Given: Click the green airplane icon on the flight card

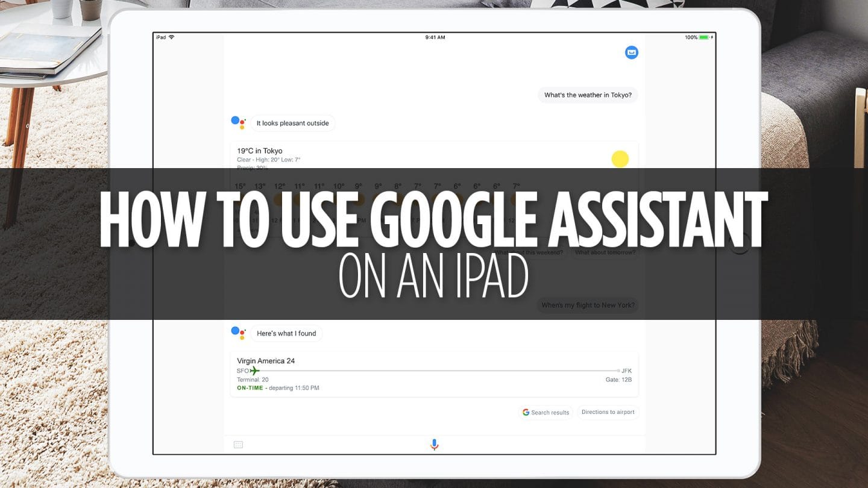Looking at the screenshot, I should point(255,371).
